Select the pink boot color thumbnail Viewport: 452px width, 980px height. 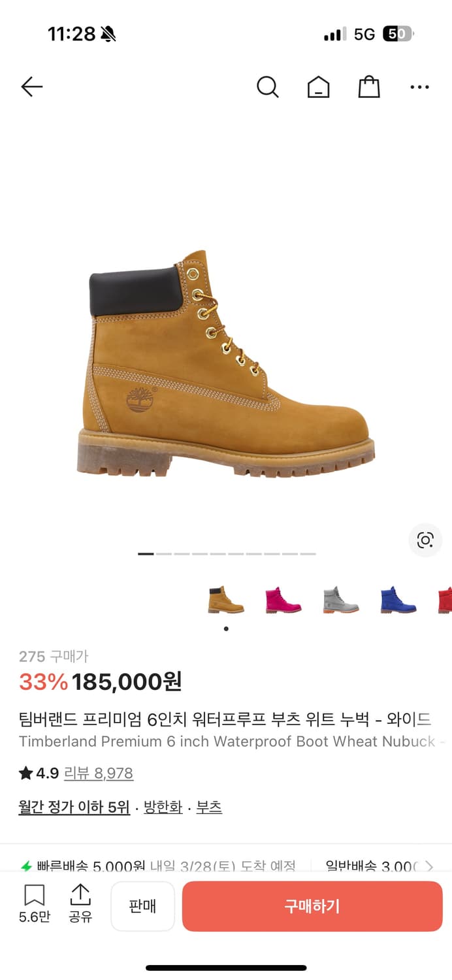point(283,600)
